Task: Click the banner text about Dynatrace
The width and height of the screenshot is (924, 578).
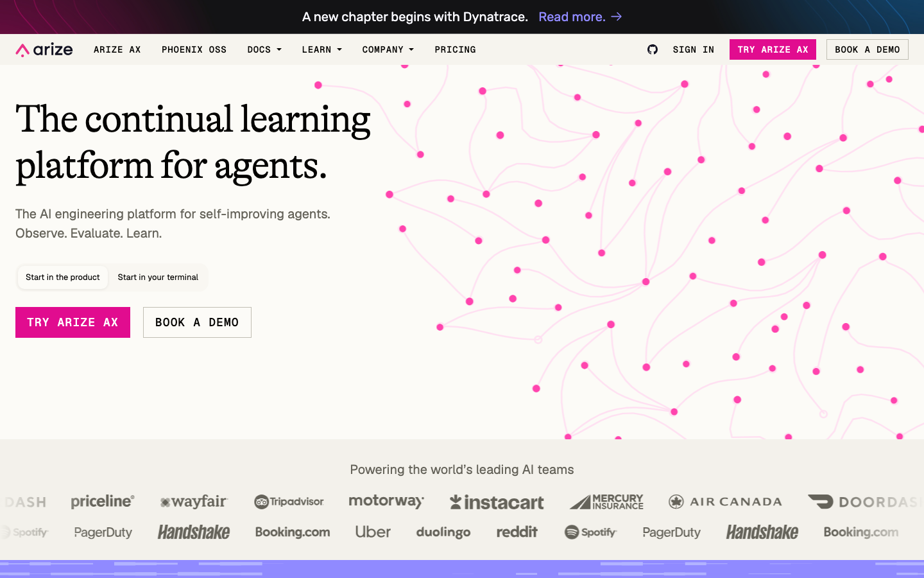Action: tap(415, 17)
